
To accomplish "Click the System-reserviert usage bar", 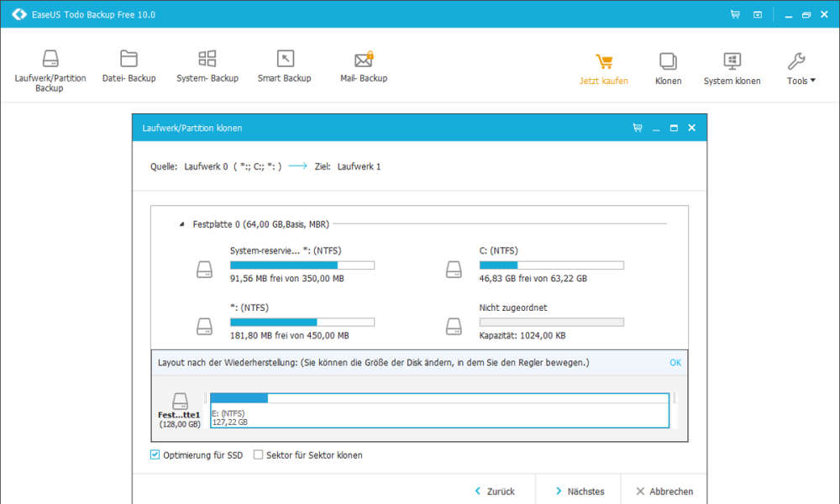I will [x=302, y=265].
